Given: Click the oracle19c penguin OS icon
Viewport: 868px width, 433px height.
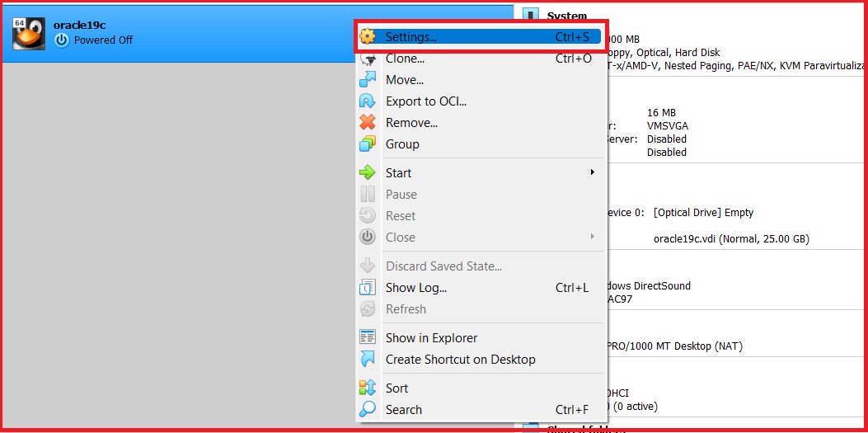Looking at the screenshot, I should click(x=28, y=33).
